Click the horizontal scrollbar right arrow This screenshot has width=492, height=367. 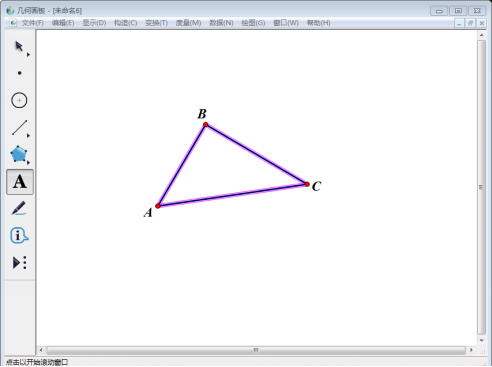471,350
